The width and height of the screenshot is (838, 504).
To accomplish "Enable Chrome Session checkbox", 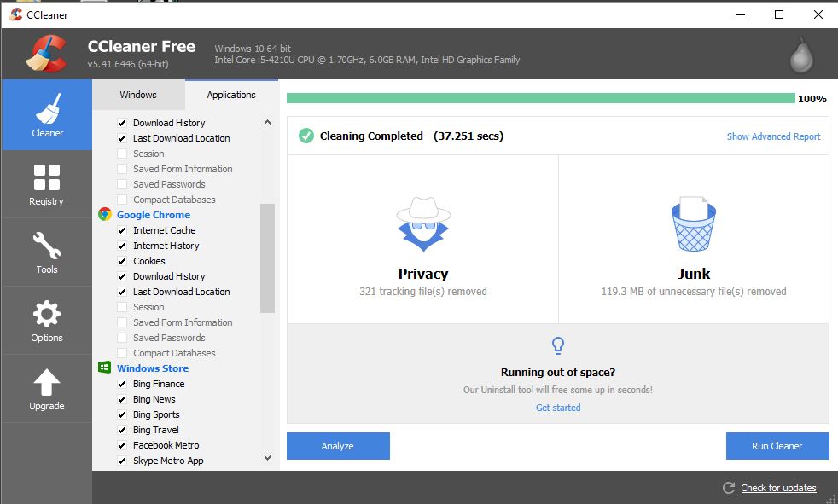I will pos(122,308).
